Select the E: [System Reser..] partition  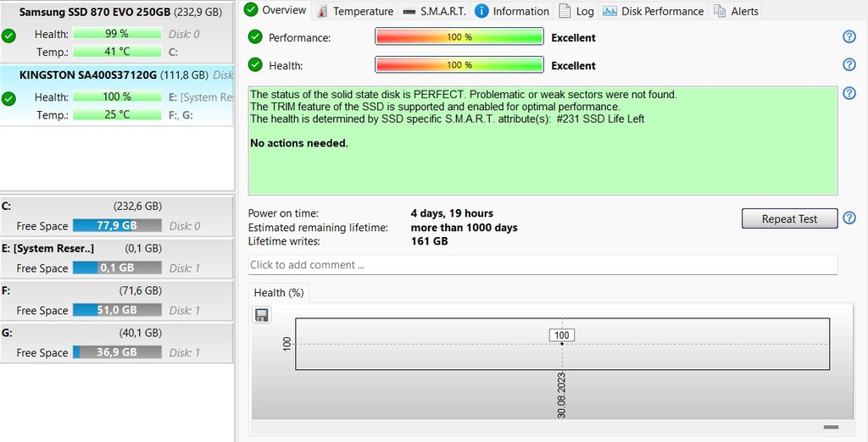[117, 257]
